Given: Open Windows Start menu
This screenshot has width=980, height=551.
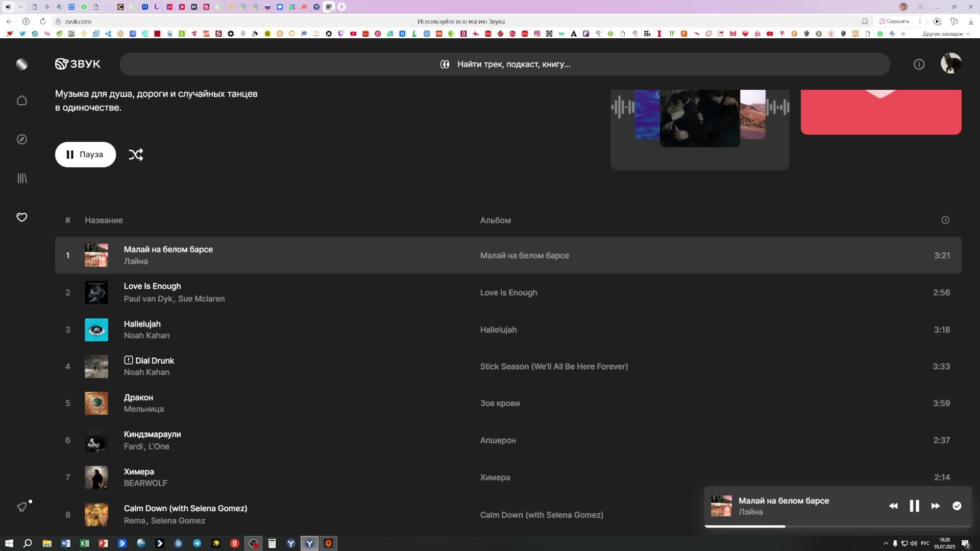Looking at the screenshot, I should pos(9,543).
